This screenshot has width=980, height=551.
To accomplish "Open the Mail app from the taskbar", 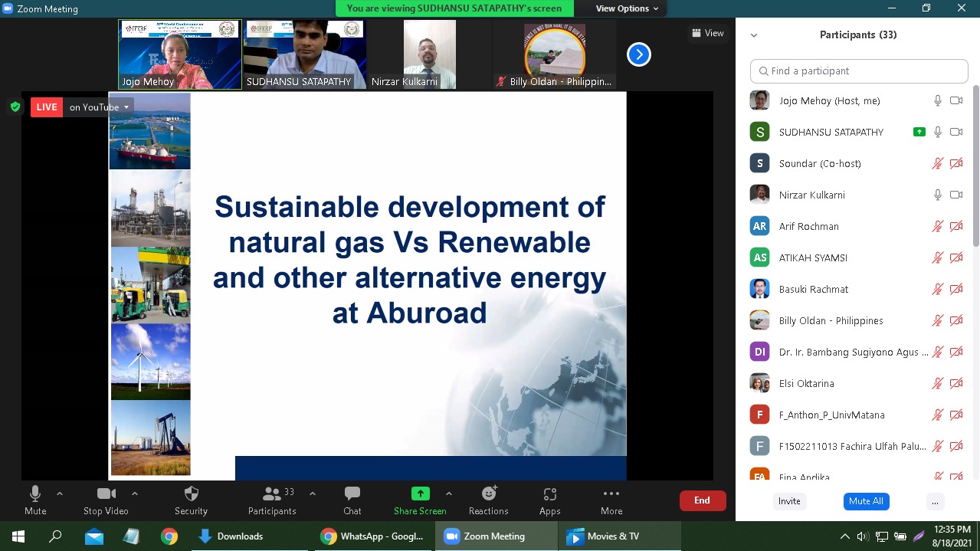I will tap(93, 536).
